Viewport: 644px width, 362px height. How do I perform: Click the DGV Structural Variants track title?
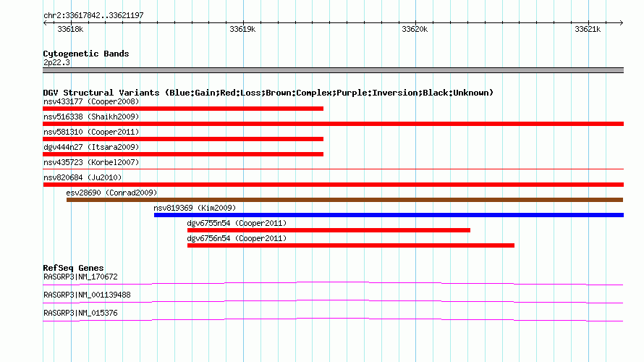(268, 93)
